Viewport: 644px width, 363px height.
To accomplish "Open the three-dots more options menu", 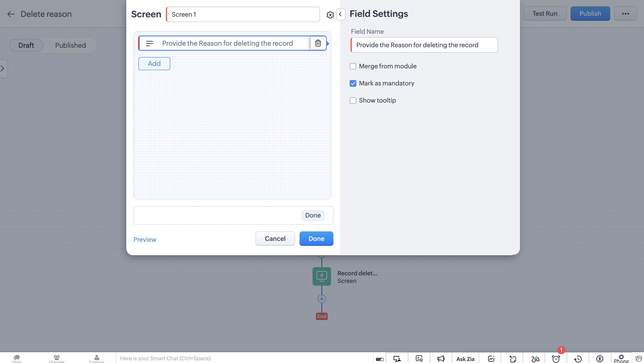I will pos(625,13).
